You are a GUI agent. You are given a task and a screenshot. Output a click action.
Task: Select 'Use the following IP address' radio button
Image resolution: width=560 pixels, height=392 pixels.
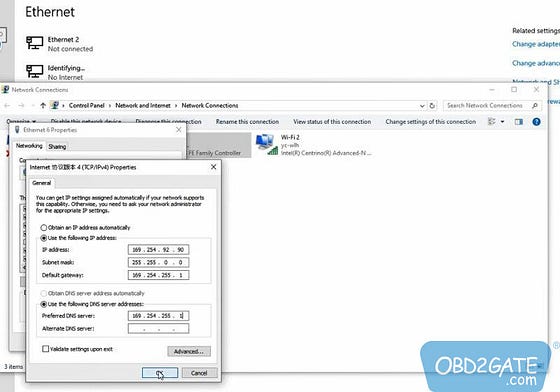[x=44, y=238]
